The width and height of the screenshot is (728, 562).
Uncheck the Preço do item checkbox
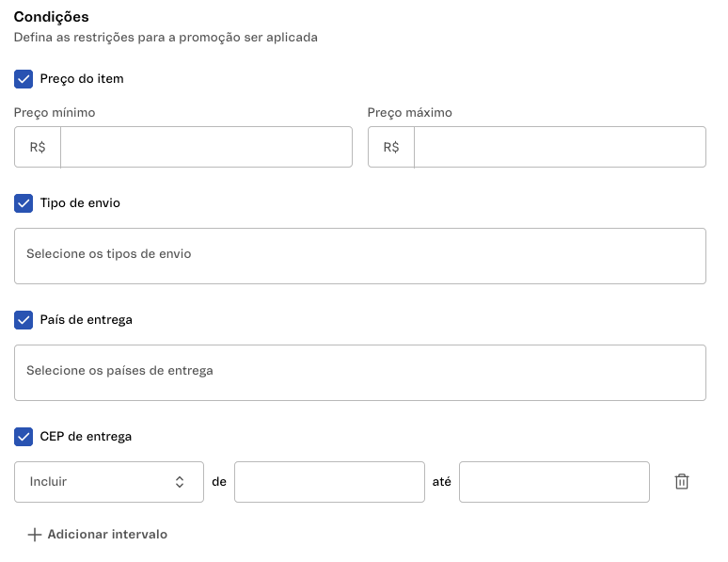coord(24,79)
